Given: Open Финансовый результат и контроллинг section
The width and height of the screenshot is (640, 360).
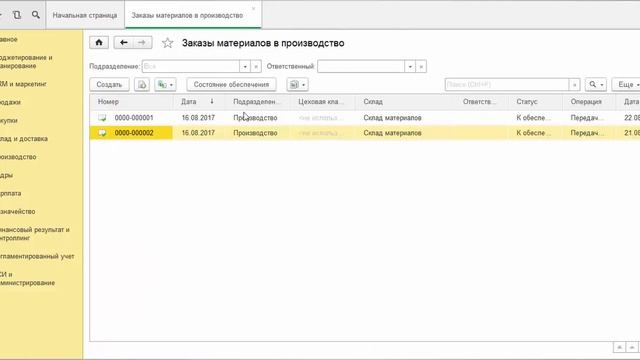Looking at the screenshot, I should 35,234.
